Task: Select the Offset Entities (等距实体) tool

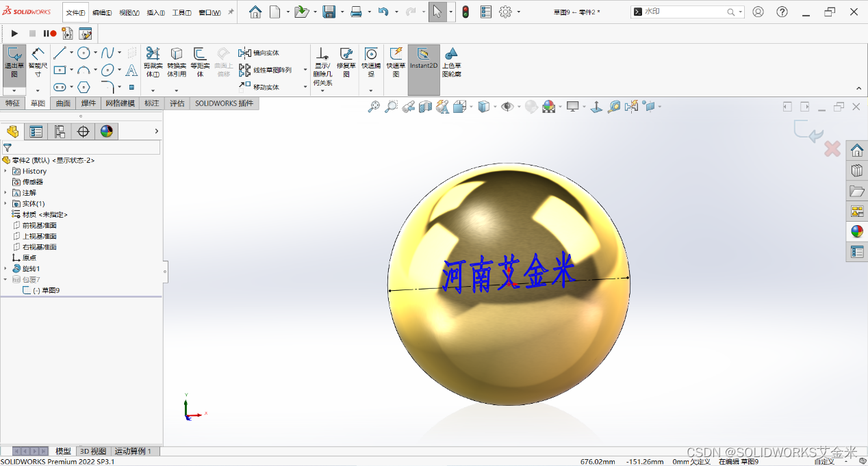Action: tap(200, 62)
